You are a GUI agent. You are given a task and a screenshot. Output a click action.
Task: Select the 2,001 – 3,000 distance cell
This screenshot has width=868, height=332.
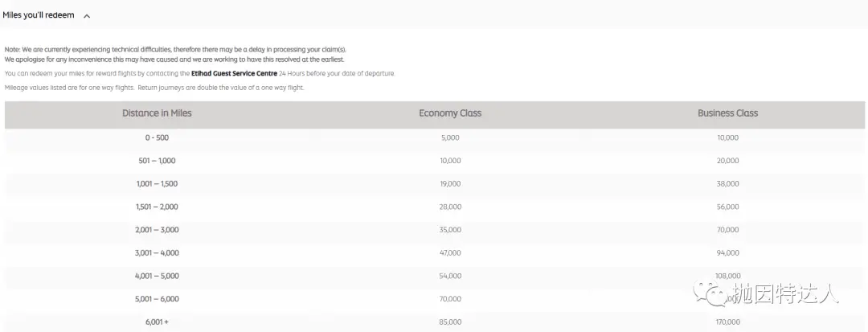coord(157,230)
